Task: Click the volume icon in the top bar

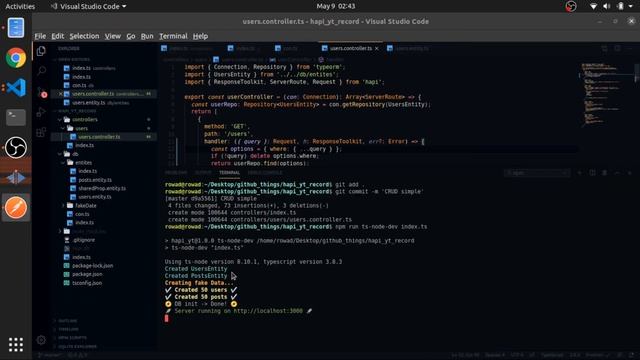Action: pyautogui.click(x=607, y=6)
